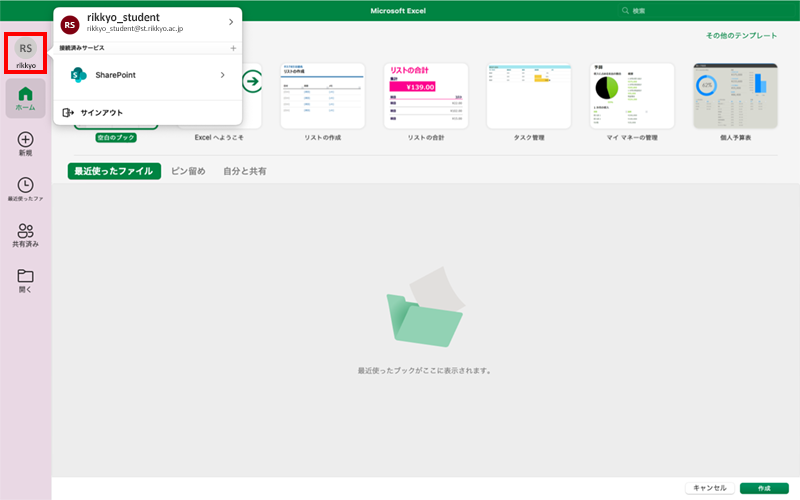The height and width of the screenshot is (500, 800).
Task: Switch to the 最近使ったファイル tab
Action: tap(114, 171)
